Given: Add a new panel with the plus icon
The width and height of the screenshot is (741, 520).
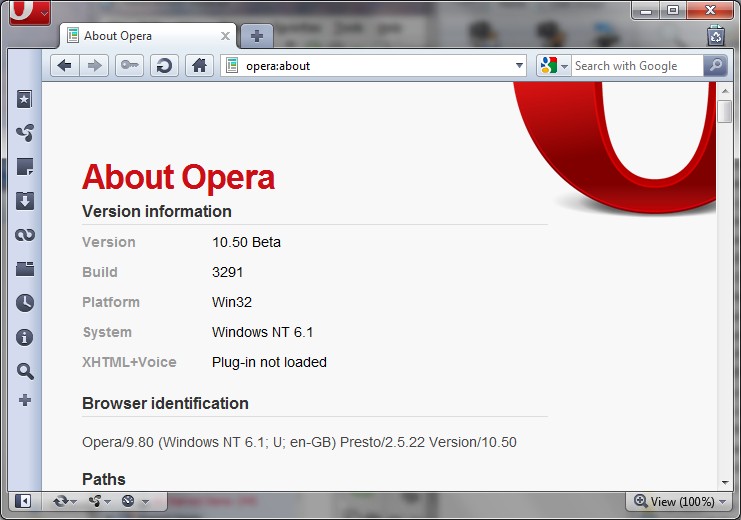Looking at the screenshot, I should pyautogui.click(x=25, y=400).
